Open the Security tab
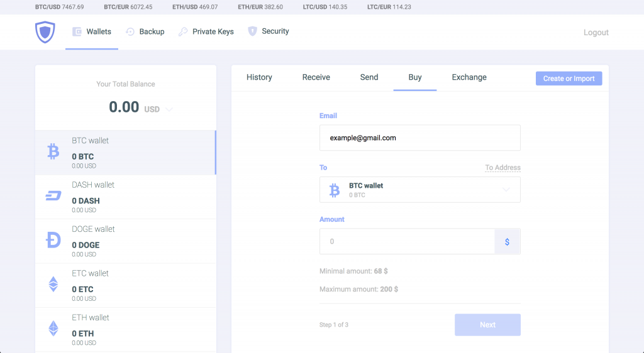 click(269, 31)
